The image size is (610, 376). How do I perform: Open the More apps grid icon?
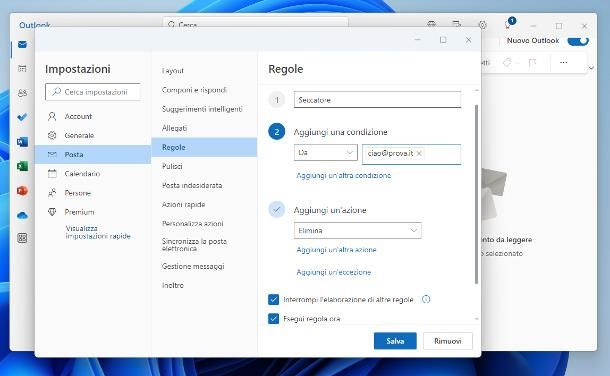(x=22, y=238)
